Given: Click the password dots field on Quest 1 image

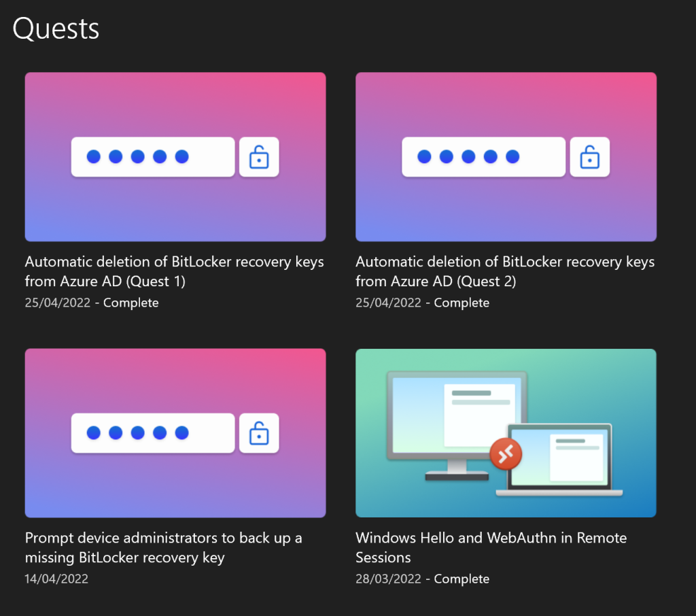Looking at the screenshot, I should pos(153,157).
